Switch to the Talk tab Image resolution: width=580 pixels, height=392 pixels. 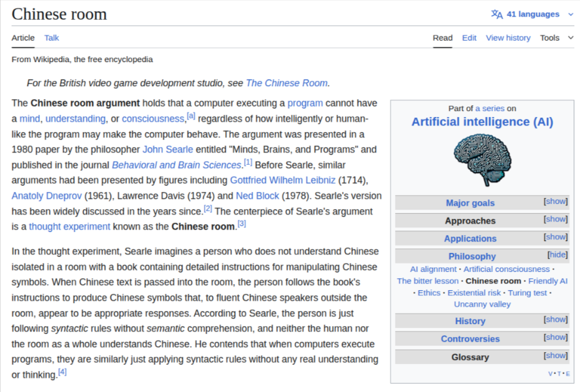(52, 38)
